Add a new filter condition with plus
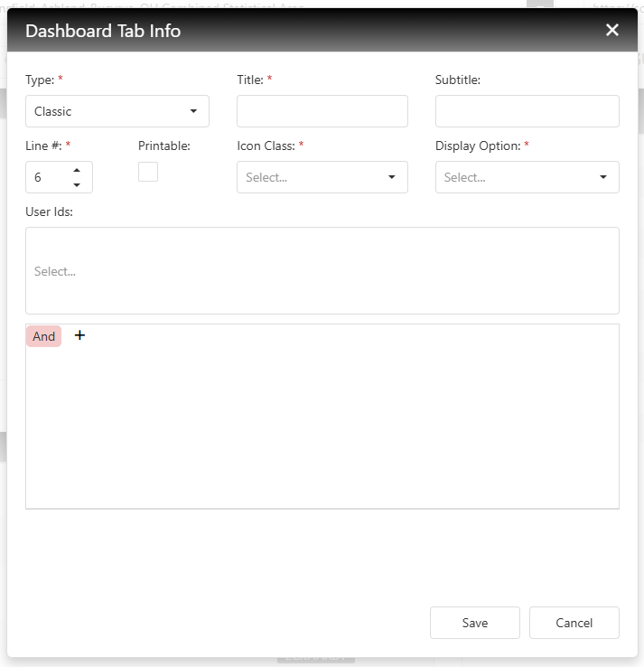 (79, 335)
